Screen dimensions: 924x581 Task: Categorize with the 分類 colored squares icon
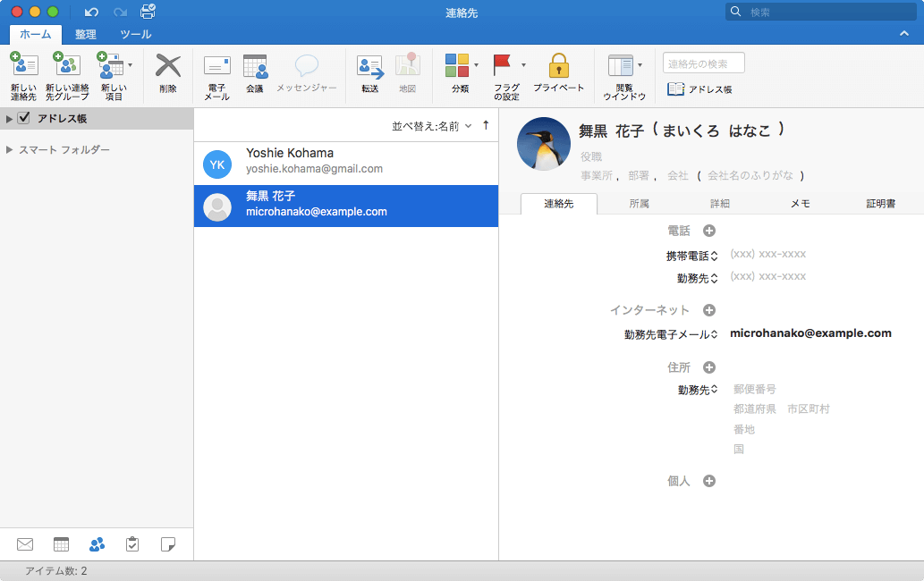457,65
